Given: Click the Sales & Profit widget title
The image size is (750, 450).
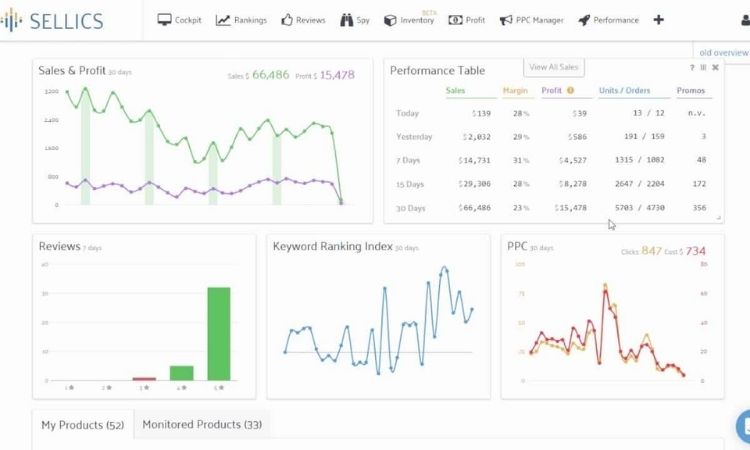Looking at the screenshot, I should tap(72, 70).
